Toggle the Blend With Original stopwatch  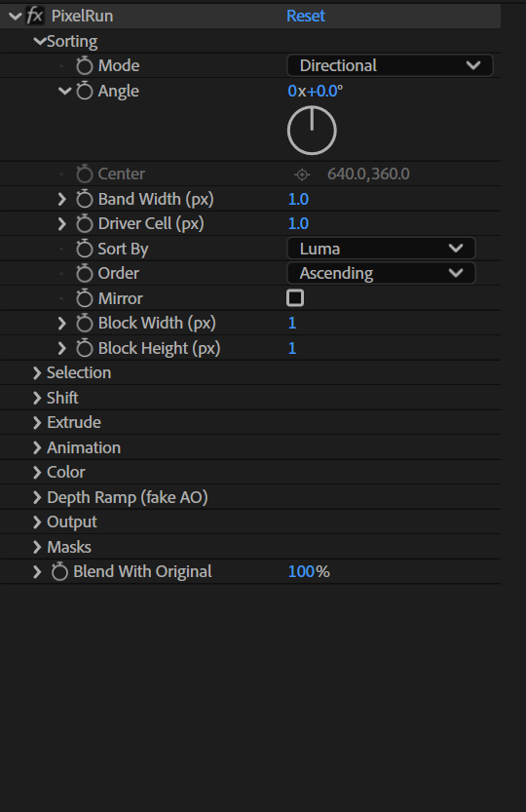point(59,571)
